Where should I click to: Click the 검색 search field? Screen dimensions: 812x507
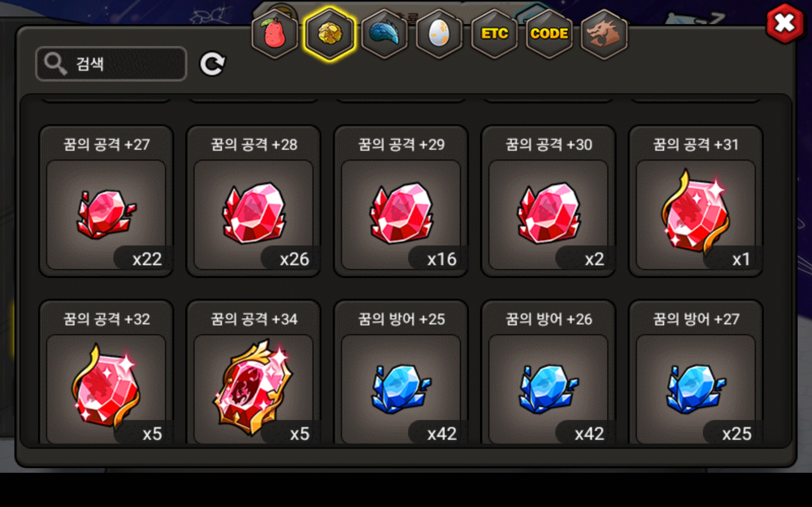(111, 64)
